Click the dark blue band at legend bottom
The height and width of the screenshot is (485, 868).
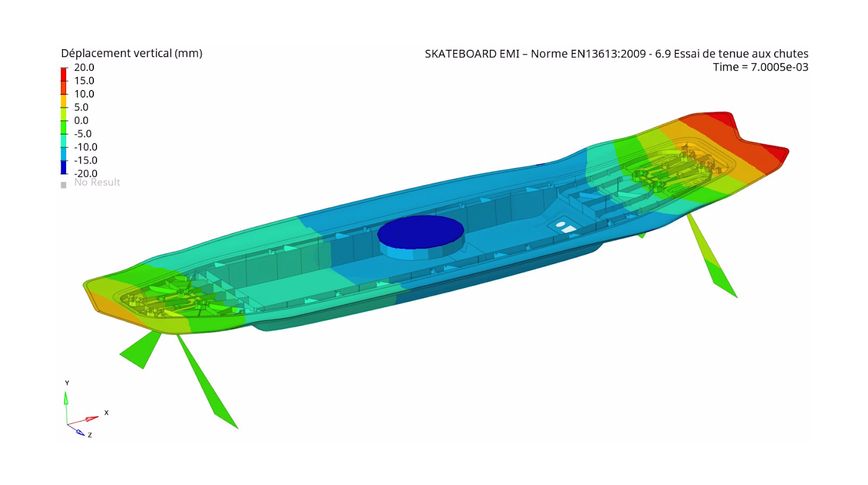pos(63,167)
